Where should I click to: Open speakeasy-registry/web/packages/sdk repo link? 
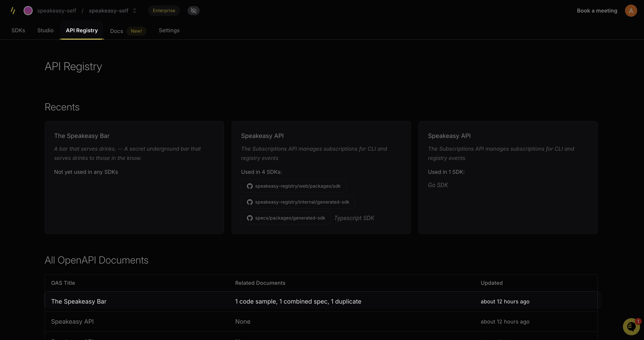click(x=294, y=186)
